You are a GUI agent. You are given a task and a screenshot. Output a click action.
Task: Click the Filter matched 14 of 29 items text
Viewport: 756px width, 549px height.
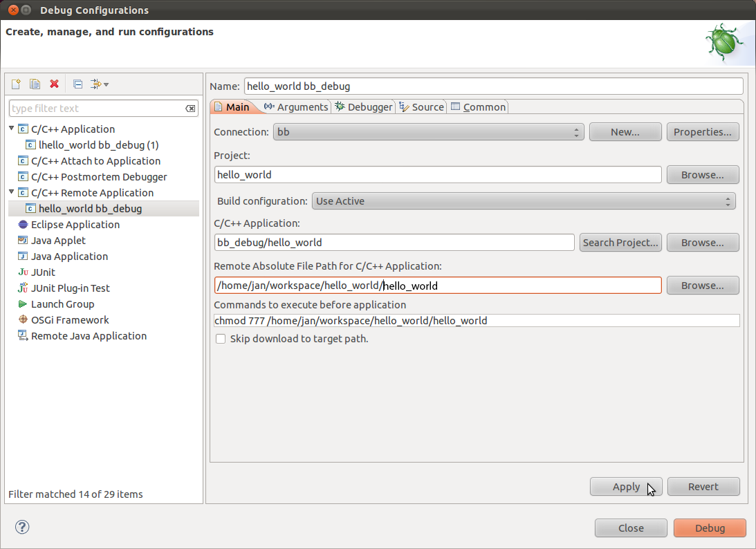click(x=75, y=494)
